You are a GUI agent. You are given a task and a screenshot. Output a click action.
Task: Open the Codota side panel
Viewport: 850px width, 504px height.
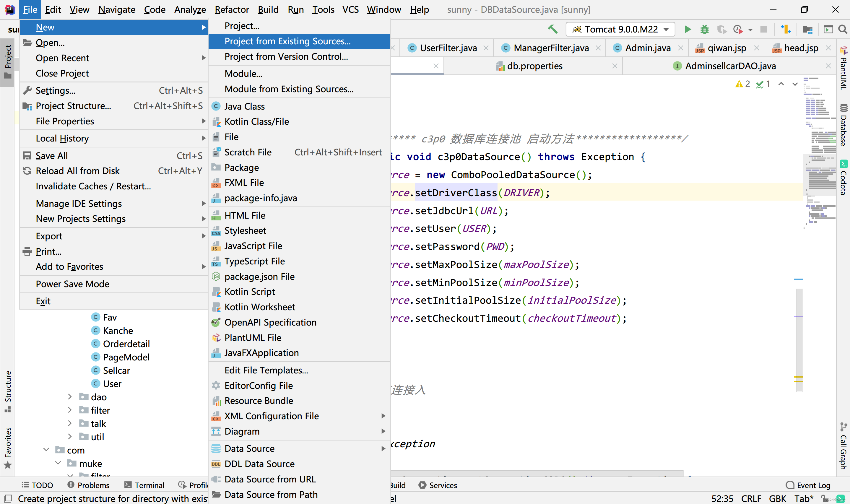pyautogui.click(x=843, y=177)
